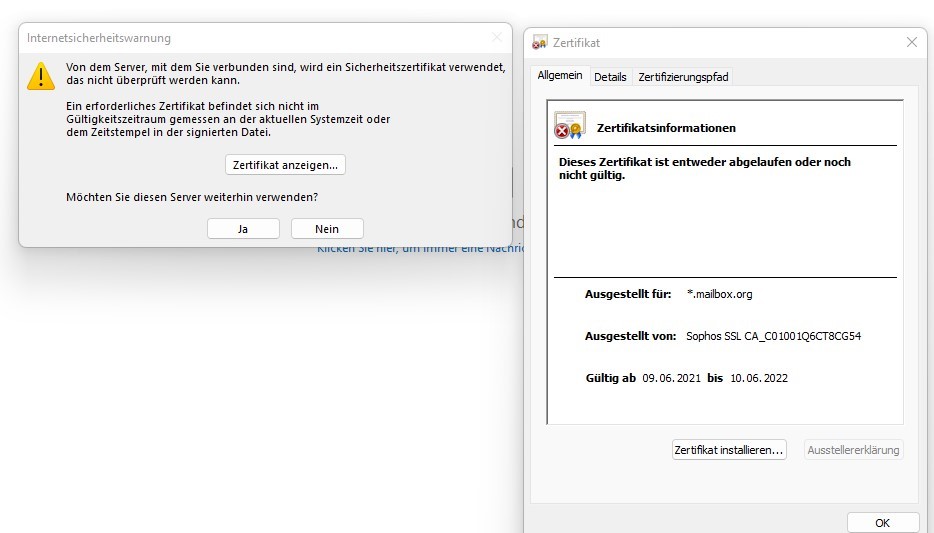Close the Zertifikat dialog window
This screenshot has height=533, width=934.
(911, 43)
